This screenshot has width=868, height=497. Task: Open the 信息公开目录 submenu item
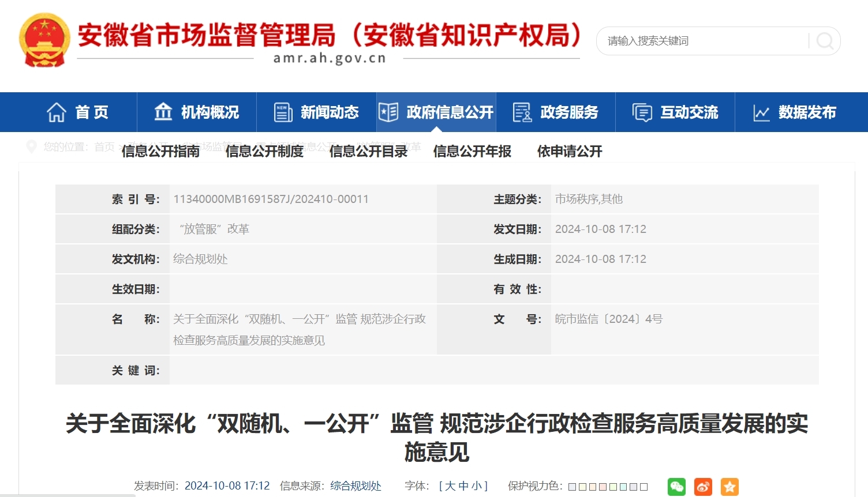[368, 151]
